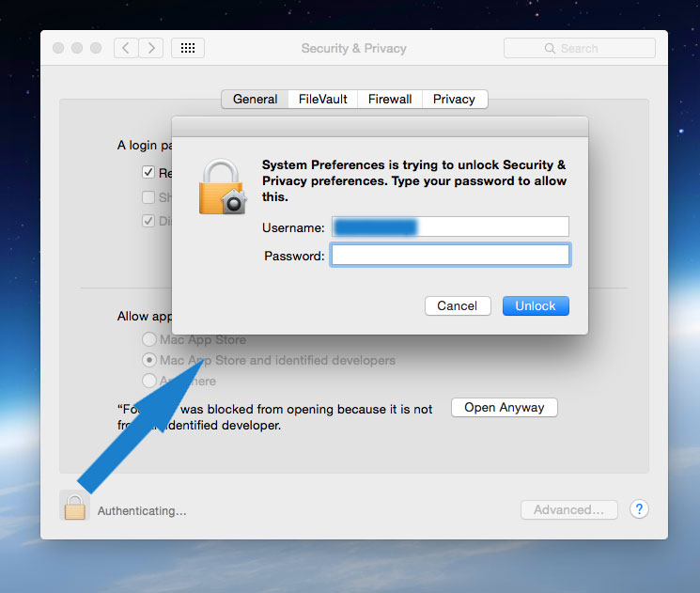The image size is (700, 593).
Task: Click the Security & Privacy window title
Action: pyautogui.click(x=353, y=48)
